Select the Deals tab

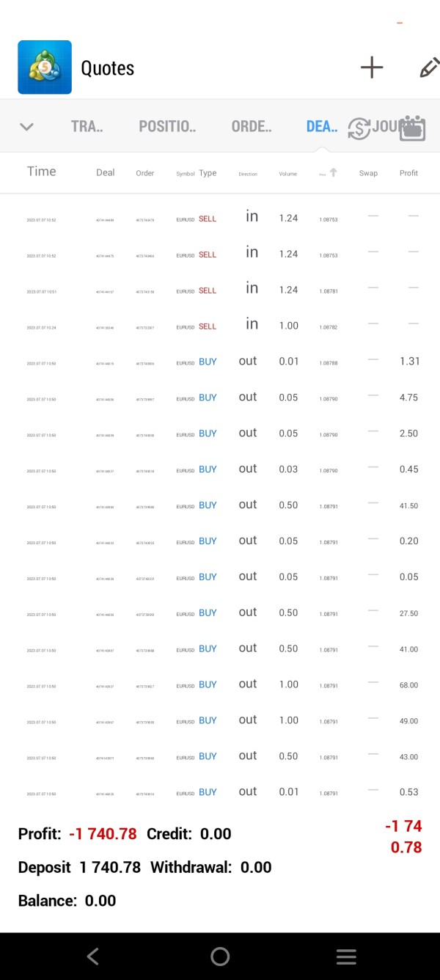coord(321,126)
